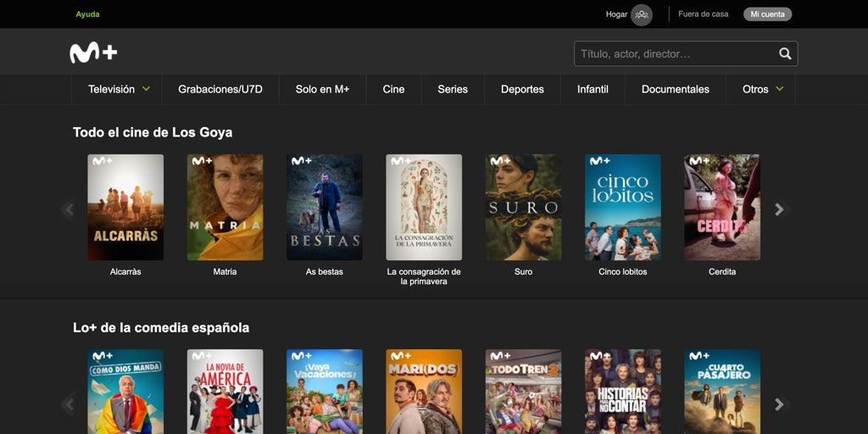Screen dimensions: 868x434
Task: Click the As bestas title text
Action: click(325, 272)
